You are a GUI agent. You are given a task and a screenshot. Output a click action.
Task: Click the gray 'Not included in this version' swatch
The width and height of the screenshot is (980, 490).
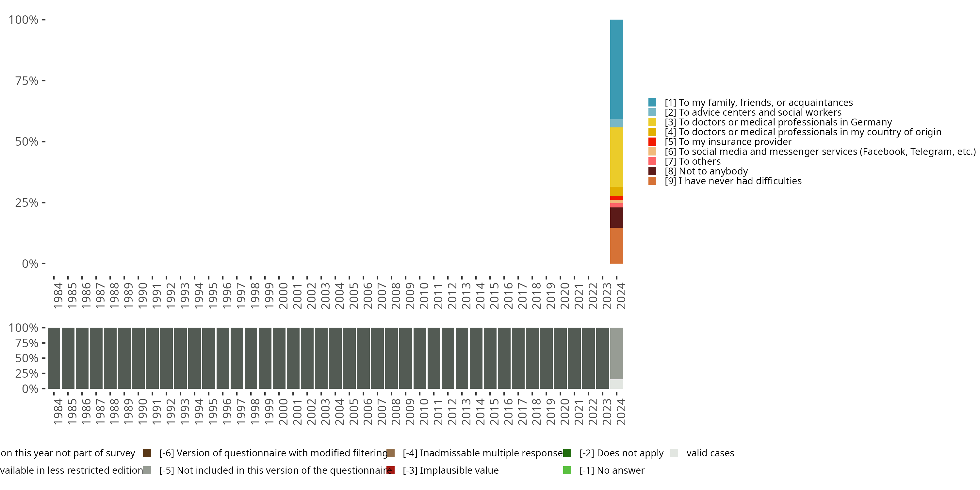click(147, 470)
